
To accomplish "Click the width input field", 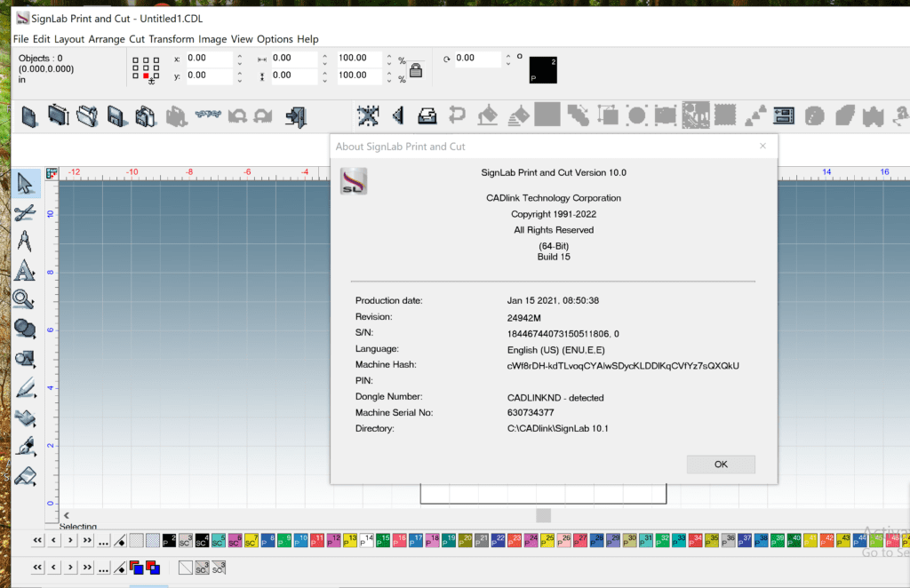I will 293,59.
